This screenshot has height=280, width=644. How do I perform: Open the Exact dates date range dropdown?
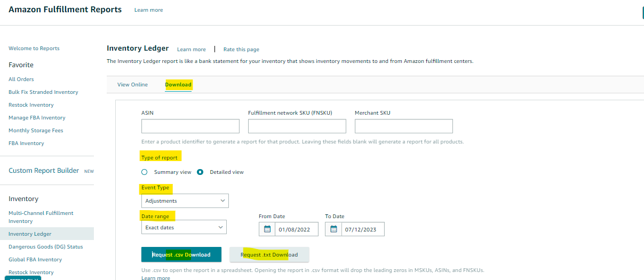tap(184, 227)
